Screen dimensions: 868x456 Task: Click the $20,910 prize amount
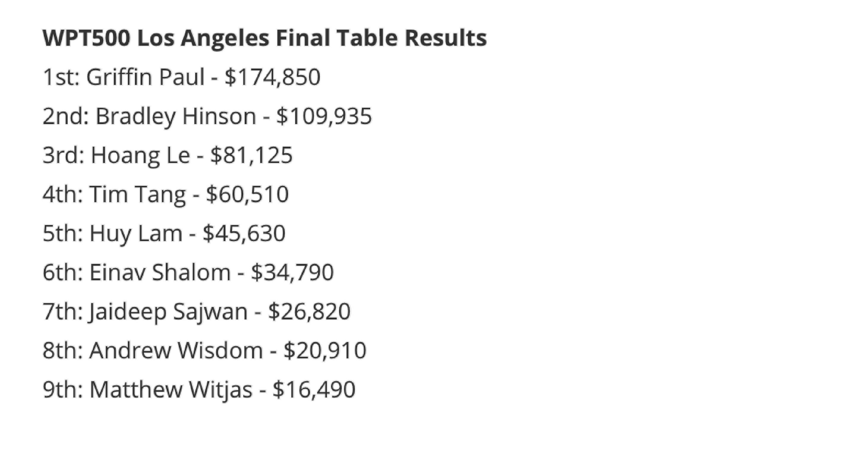coord(325,350)
